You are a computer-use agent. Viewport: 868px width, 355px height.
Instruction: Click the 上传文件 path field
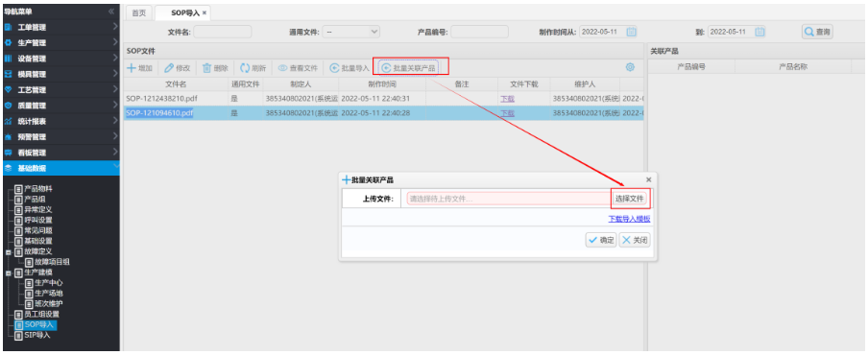(x=509, y=199)
